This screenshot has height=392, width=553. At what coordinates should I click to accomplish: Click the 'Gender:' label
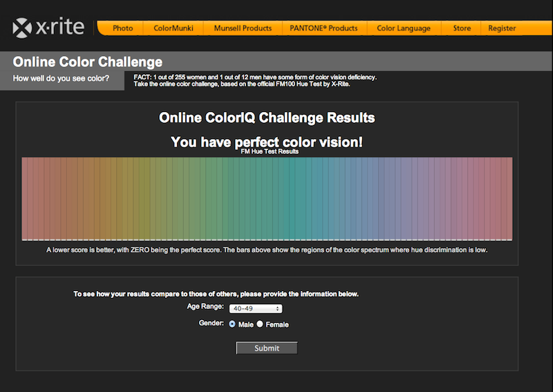coord(212,323)
